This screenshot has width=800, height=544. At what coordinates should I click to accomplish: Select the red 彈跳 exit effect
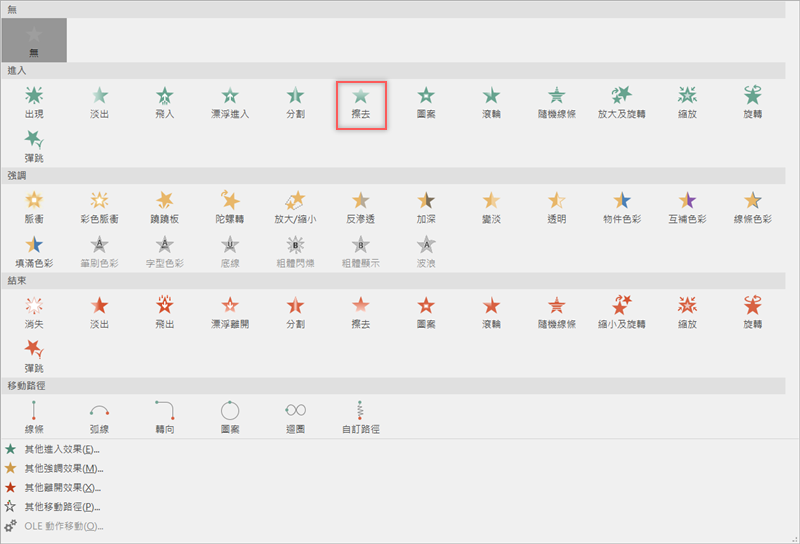pos(34,356)
